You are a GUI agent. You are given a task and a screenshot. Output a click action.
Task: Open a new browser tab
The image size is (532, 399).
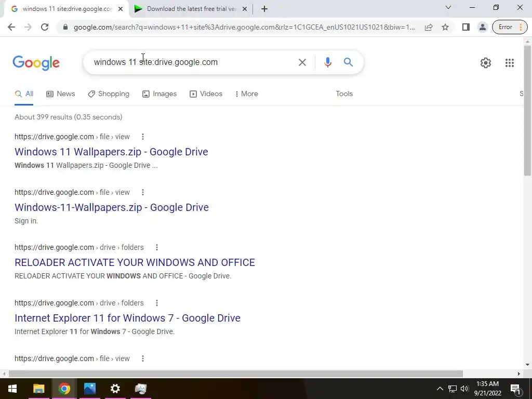tap(264, 9)
